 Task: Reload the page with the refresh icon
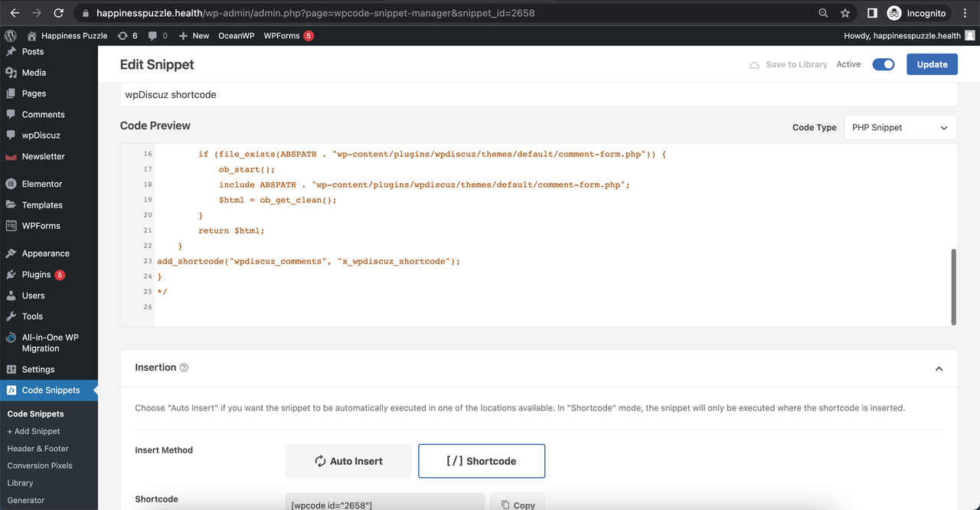59,13
